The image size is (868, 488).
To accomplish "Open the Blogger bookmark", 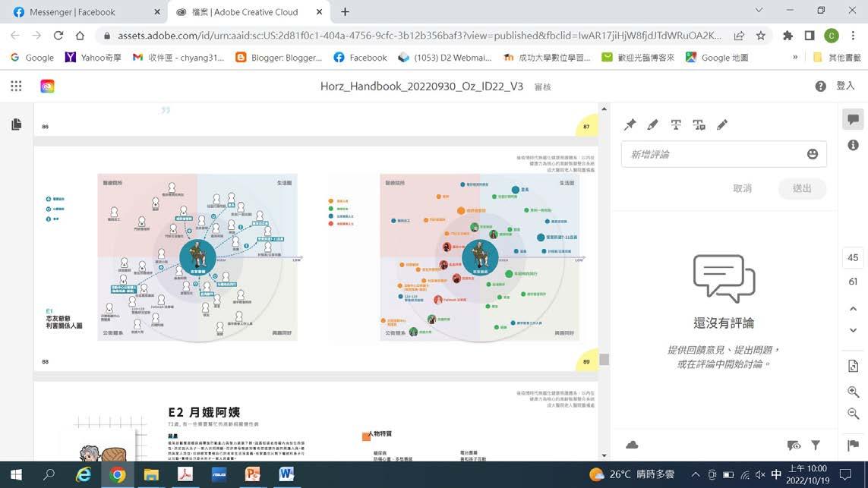I will (x=279, y=58).
